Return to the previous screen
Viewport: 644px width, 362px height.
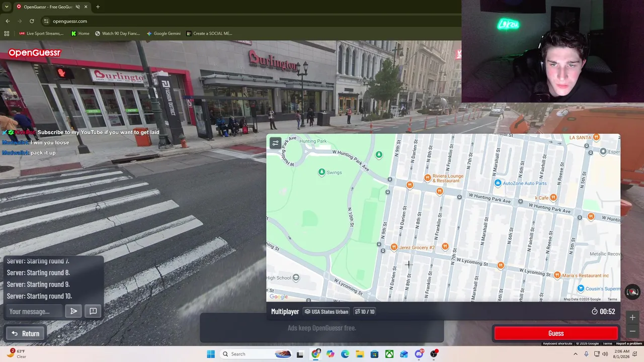[25, 333]
